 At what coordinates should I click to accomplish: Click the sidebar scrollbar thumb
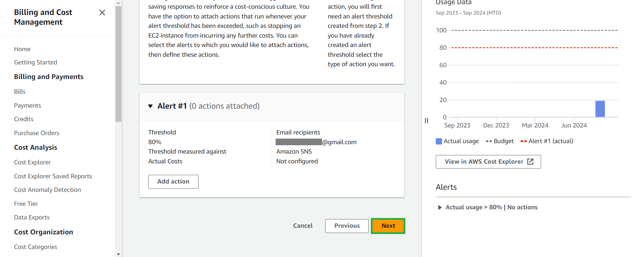click(118, 64)
